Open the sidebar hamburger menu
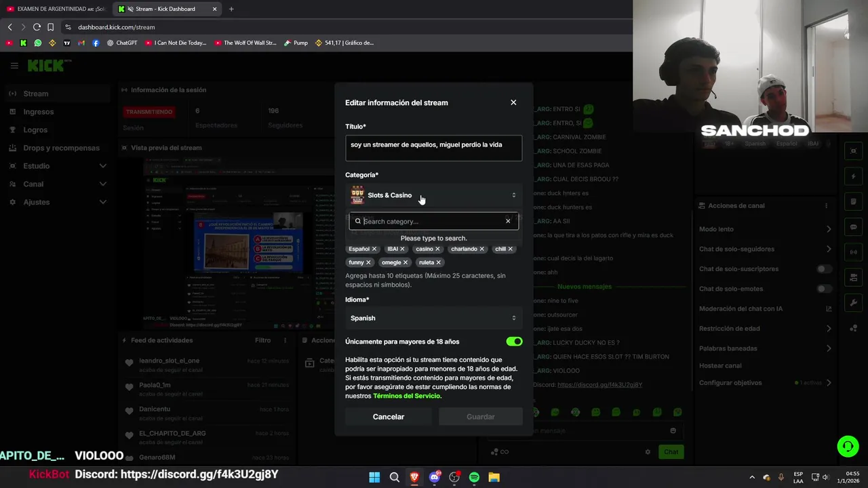 pyautogui.click(x=14, y=66)
